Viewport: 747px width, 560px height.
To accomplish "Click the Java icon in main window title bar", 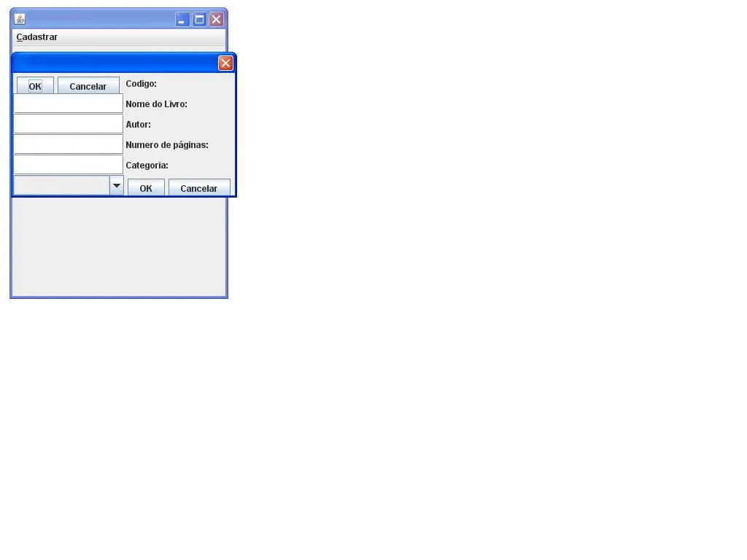I will pyautogui.click(x=20, y=19).
